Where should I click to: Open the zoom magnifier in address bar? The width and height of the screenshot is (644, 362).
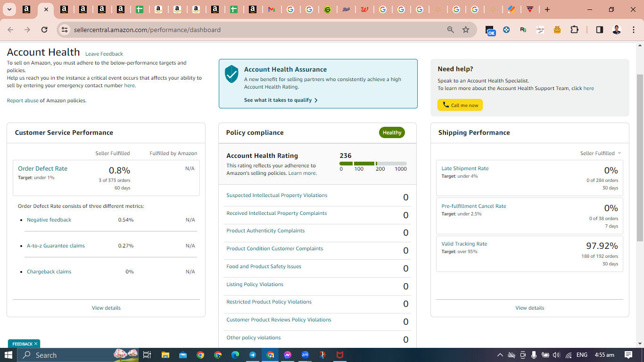click(x=451, y=30)
